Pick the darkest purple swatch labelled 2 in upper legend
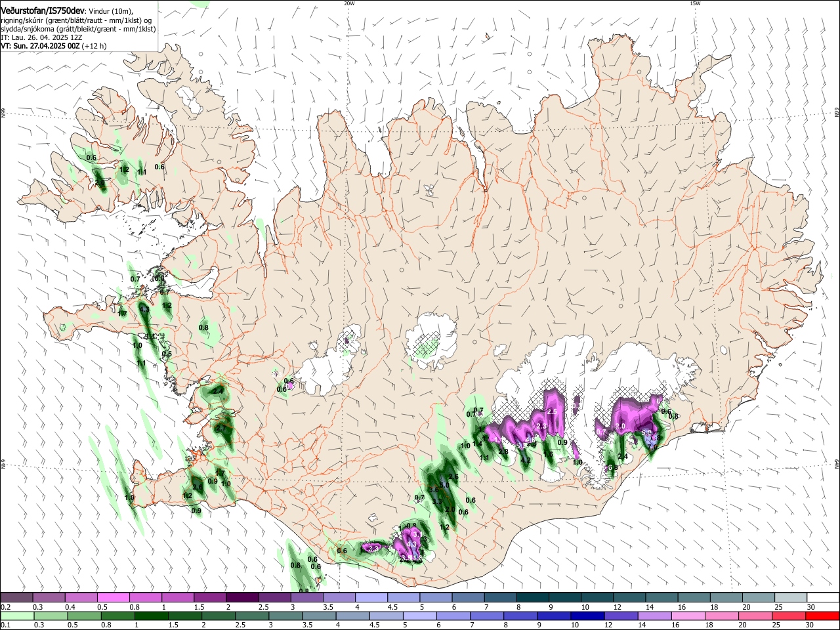Viewport: 840px width, 630px height. click(x=241, y=598)
